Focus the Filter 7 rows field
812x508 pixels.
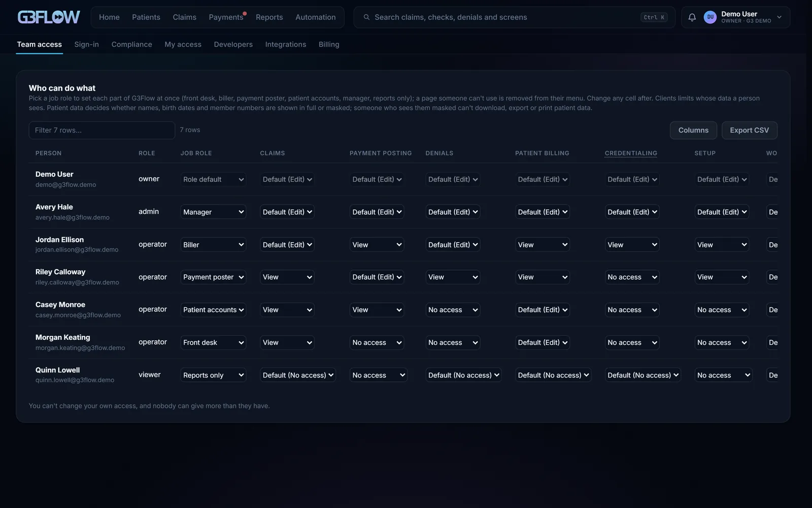[102, 131]
